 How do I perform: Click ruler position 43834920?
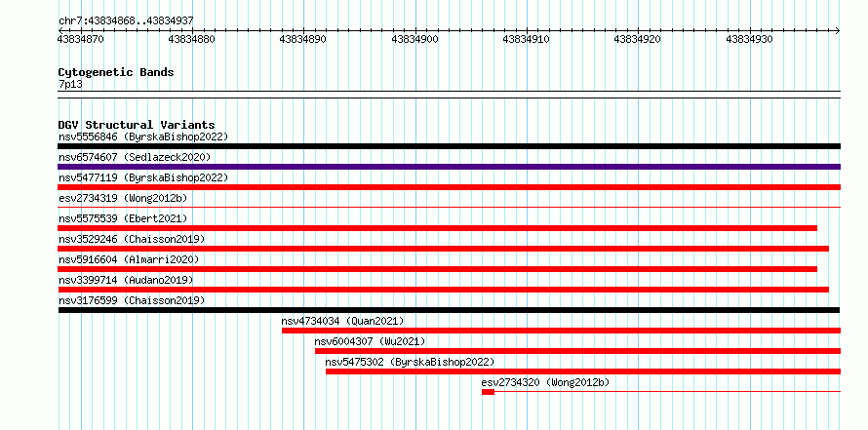click(638, 39)
